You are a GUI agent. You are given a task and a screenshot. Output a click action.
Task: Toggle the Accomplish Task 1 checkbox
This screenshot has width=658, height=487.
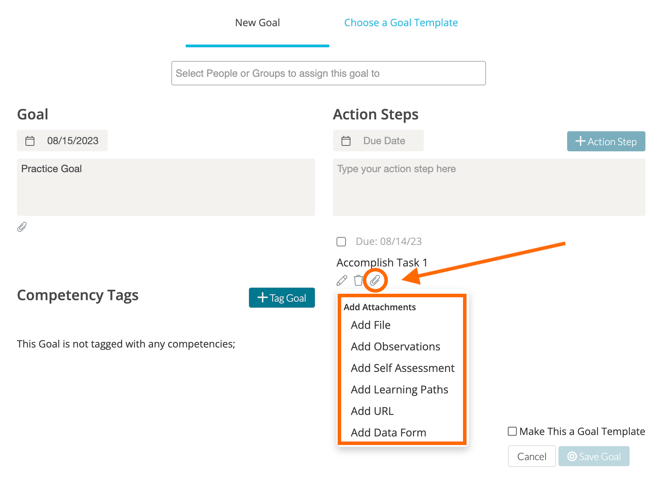click(341, 241)
